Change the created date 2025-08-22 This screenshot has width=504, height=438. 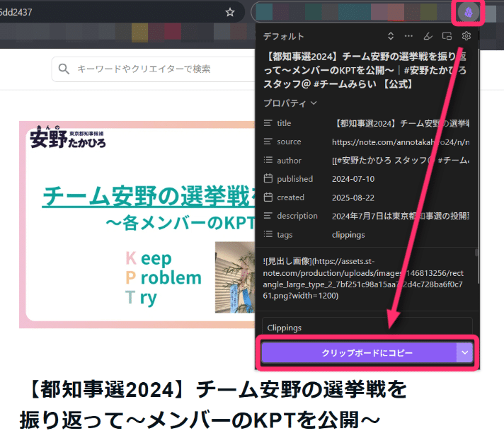(353, 197)
